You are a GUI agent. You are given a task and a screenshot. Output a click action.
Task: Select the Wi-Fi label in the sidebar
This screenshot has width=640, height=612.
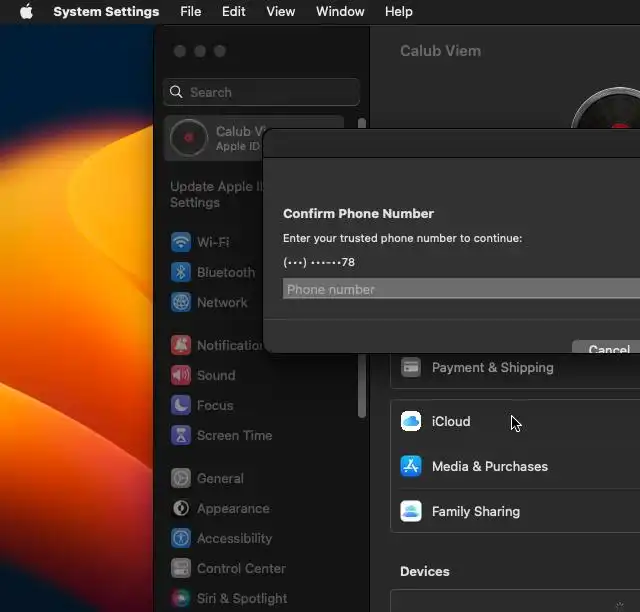[x=213, y=242]
